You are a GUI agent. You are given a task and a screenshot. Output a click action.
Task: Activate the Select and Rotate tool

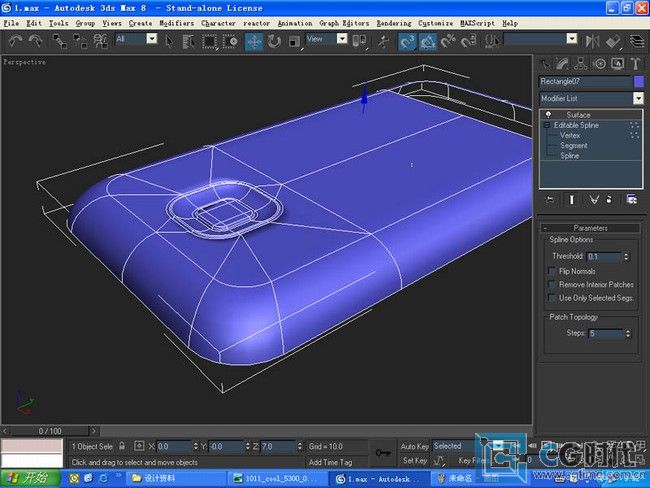pyautogui.click(x=274, y=41)
